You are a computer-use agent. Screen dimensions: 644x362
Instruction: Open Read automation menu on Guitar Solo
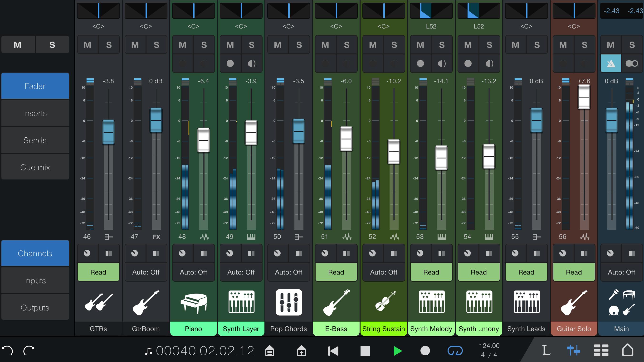[x=574, y=272]
